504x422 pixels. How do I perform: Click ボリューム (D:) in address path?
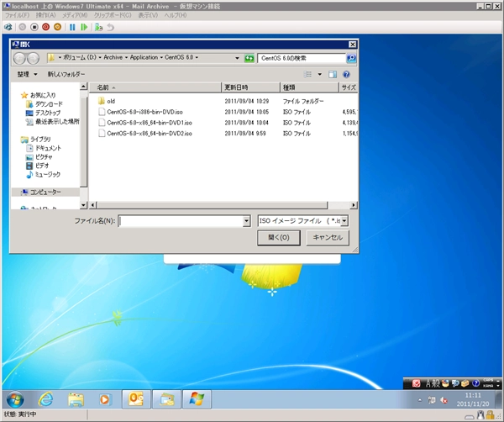point(80,57)
